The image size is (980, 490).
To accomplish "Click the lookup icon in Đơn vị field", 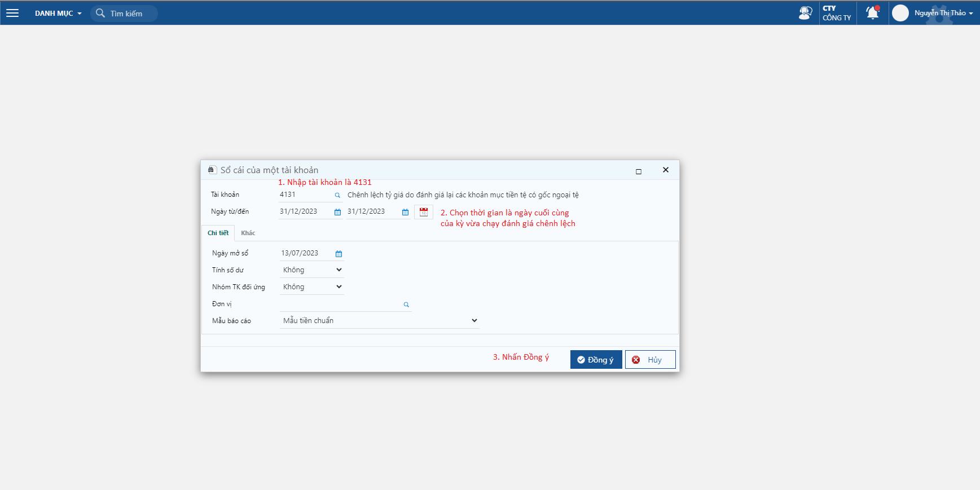I will 406,304.
